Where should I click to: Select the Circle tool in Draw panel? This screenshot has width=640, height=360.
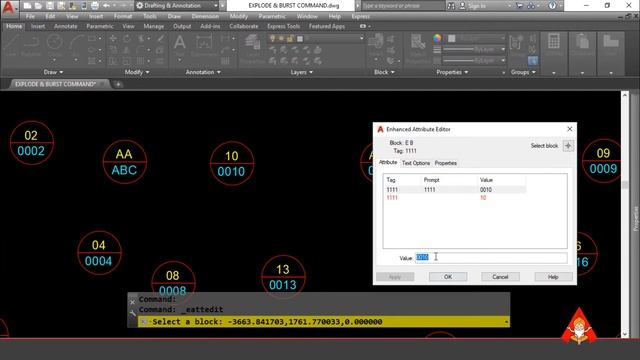click(54, 45)
